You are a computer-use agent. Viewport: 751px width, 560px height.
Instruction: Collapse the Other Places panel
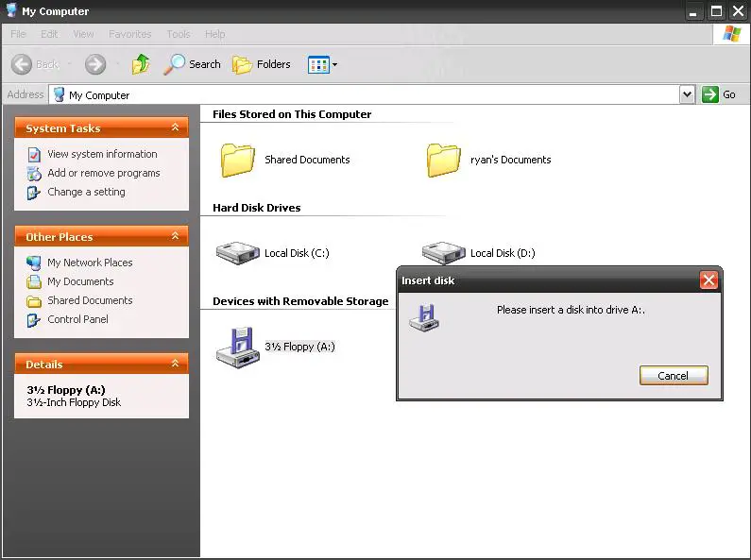[x=175, y=237]
